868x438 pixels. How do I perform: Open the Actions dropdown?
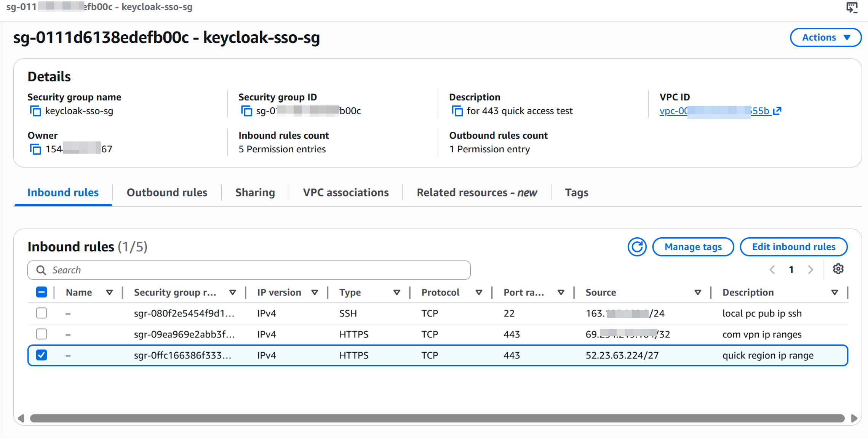[x=825, y=37]
